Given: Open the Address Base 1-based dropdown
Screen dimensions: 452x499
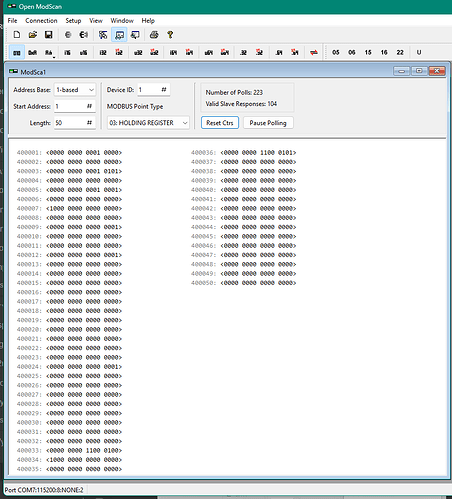Looking at the screenshot, I should 75,90.
